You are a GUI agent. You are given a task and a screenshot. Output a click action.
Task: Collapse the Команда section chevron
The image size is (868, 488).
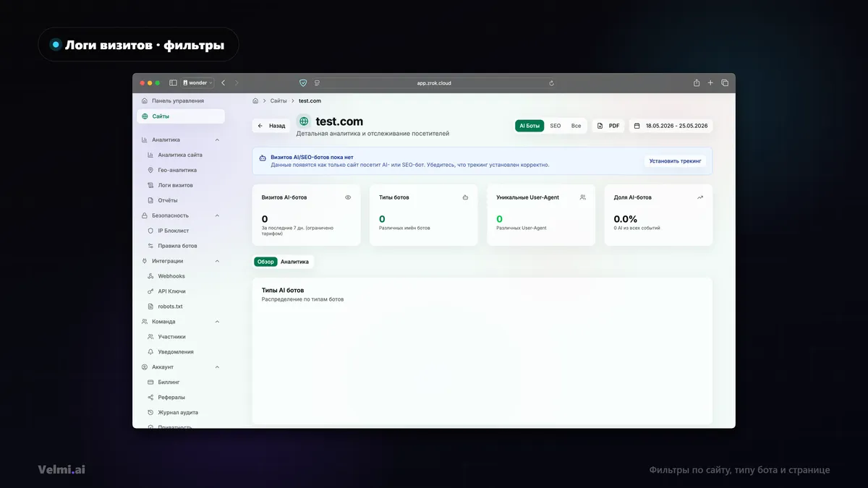point(217,322)
